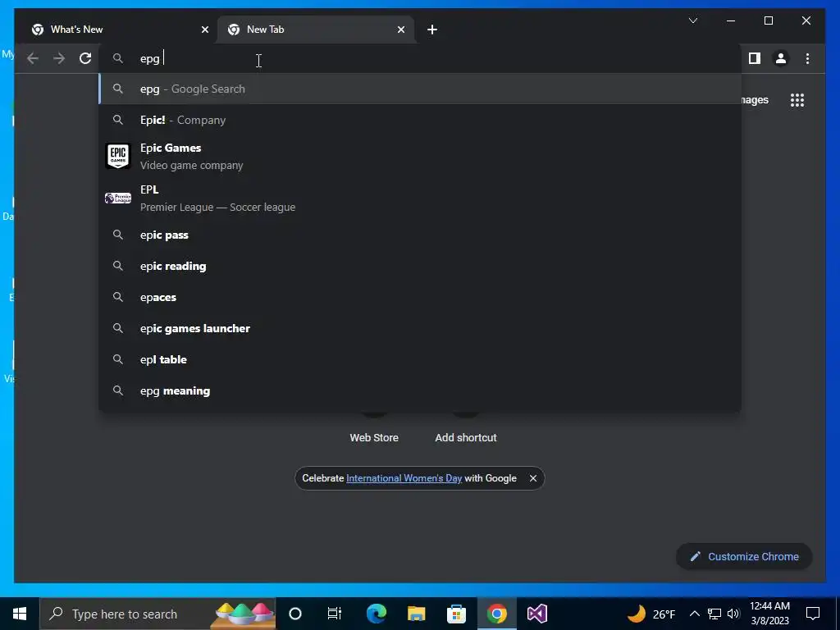This screenshot has width=840, height=630.
Task: Select the epl table suggestion
Action: pyautogui.click(x=420, y=359)
